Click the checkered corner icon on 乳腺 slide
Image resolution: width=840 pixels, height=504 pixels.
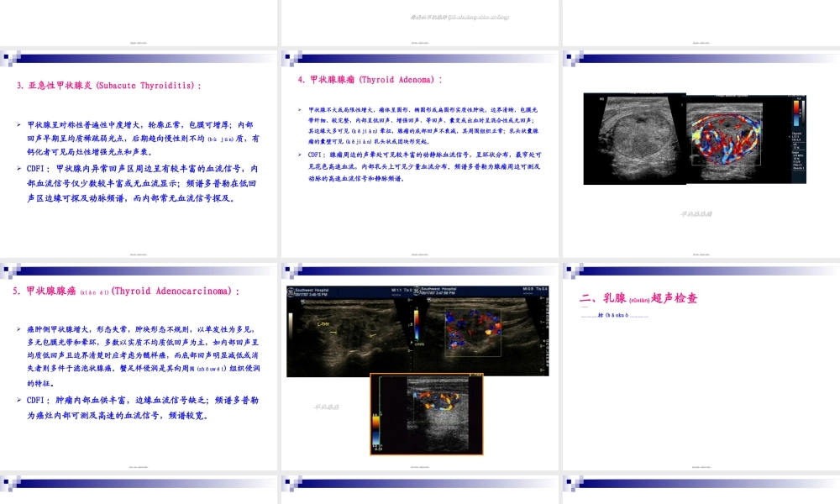573,270
